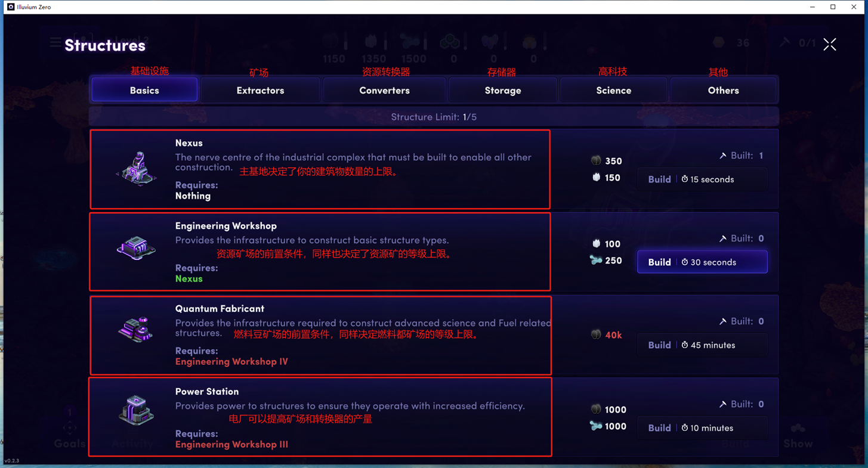The height and width of the screenshot is (468, 868).
Task: Click the hammer icon beside Engineering Workshop Built
Action: (x=722, y=238)
